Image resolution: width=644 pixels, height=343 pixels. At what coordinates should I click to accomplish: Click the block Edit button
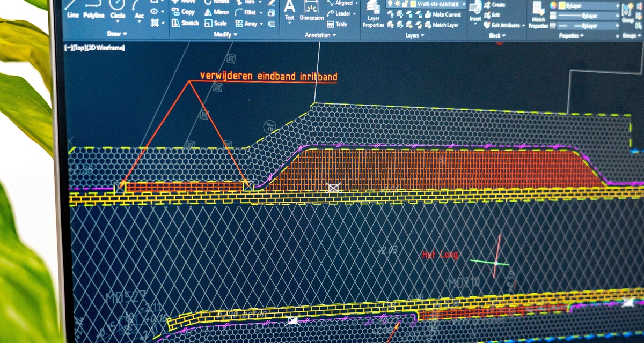[x=491, y=15]
